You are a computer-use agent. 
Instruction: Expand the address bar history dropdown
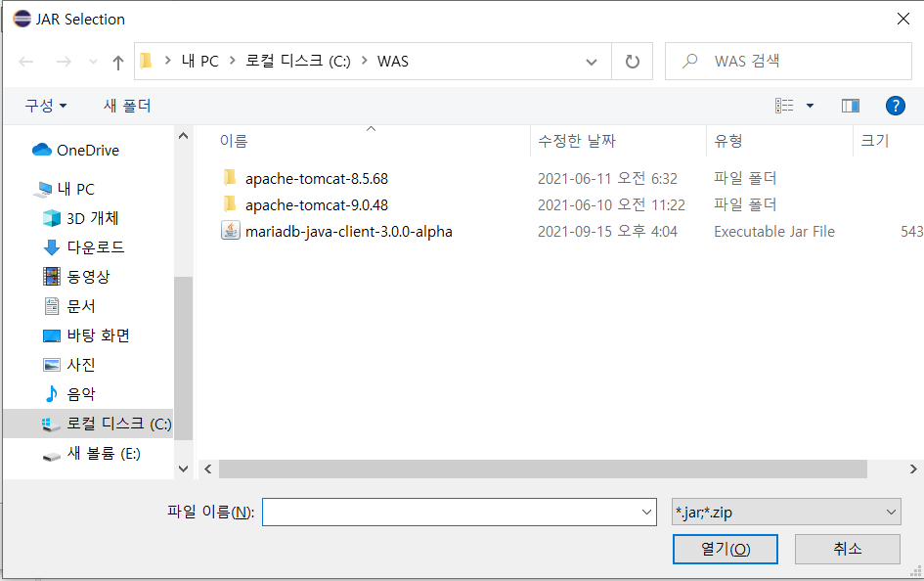591,62
